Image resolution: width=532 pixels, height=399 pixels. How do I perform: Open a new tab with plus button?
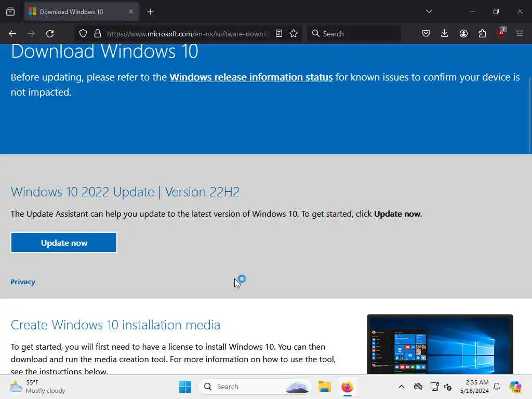150,12
